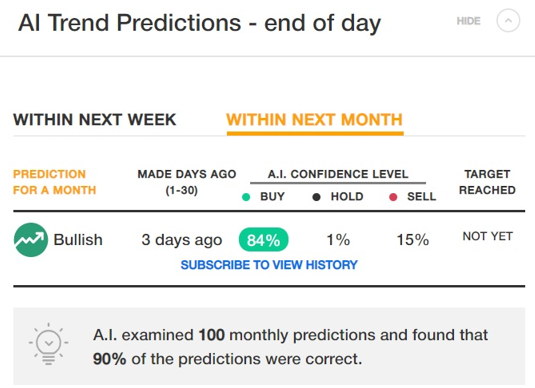Click the green Bullish trend icon
The height and width of the screenshot is (388, 535).
31,240
